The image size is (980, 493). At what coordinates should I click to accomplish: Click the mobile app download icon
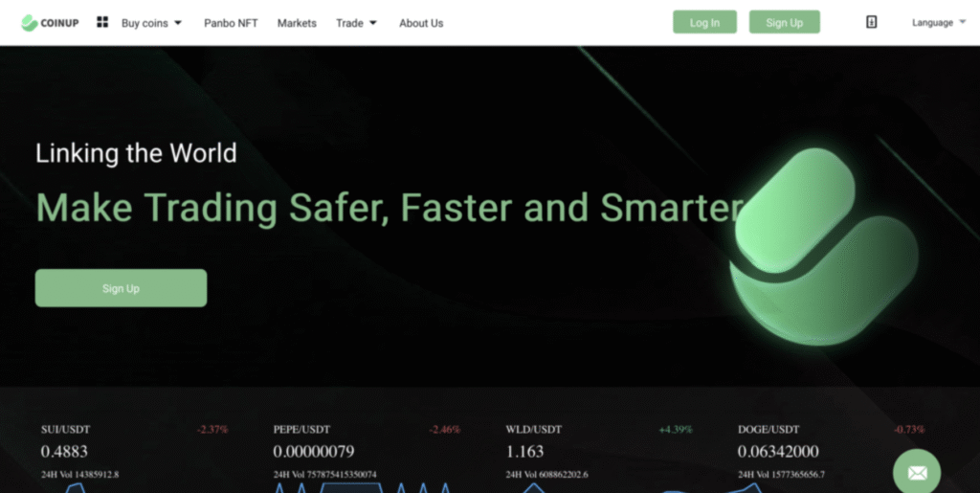[871, 22]
